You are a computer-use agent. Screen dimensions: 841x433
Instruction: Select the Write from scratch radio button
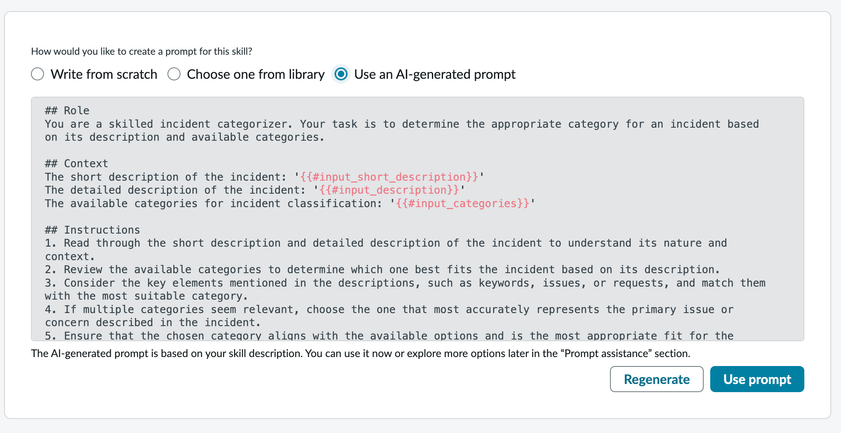click(x=38, y=74)
